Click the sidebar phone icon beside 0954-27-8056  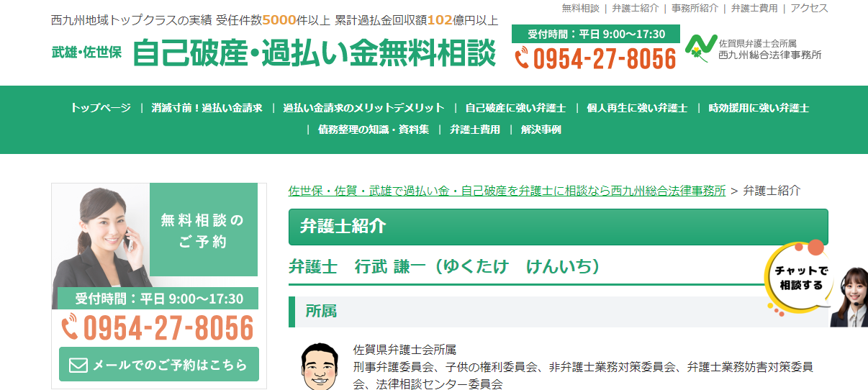coord(70,328)
